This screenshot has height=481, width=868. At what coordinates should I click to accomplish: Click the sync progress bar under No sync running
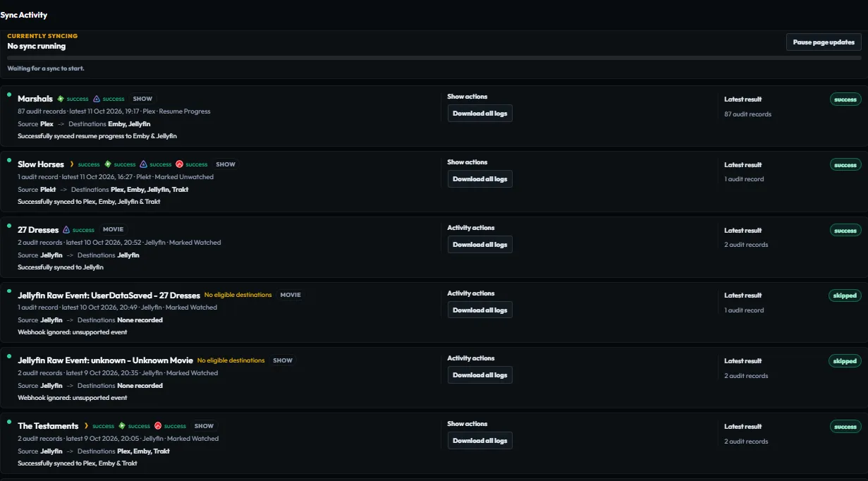pyautogui.click(x=434, y=58)
